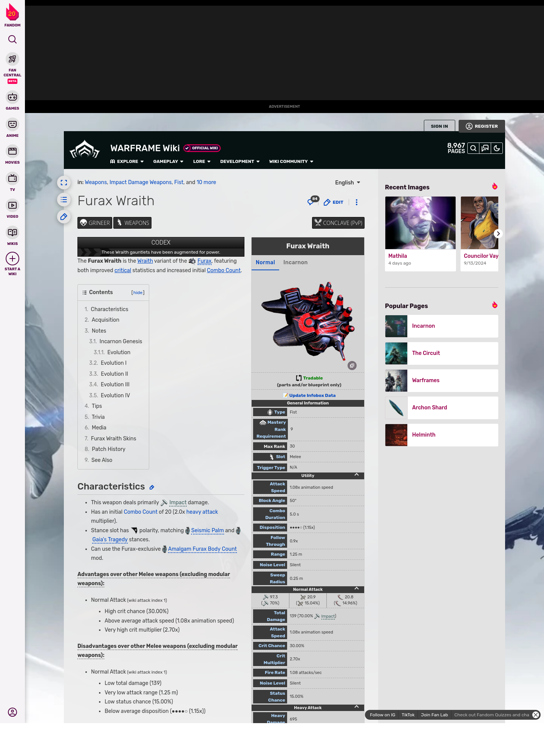Screen dimensions: 544x756
Task: Open the English language dropdown
Action: coord(348,183)
